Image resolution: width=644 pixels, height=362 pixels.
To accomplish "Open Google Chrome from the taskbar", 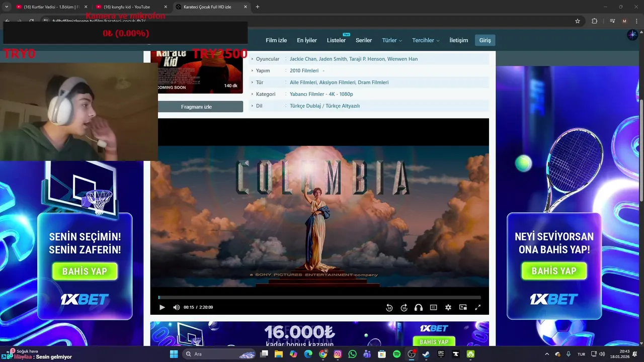I will pos(323,354).
